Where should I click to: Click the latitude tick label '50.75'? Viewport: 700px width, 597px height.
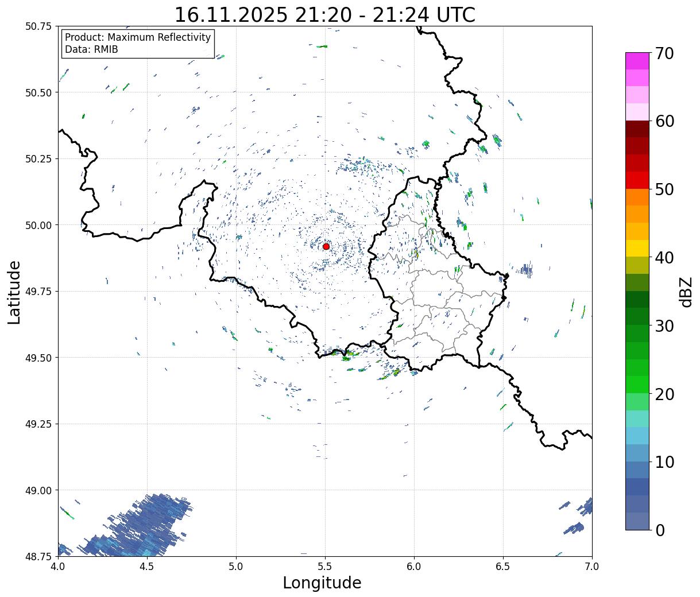coord(38,26)
